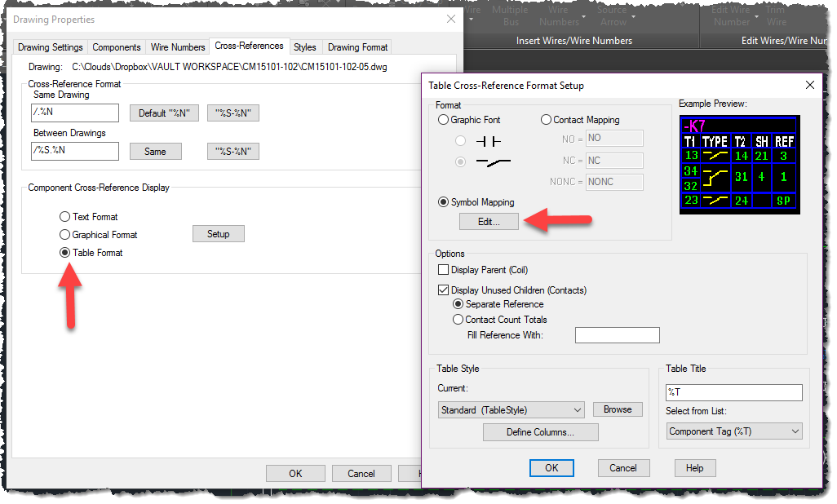Open the Wire Numbers ribbon tool
The width and height of the screenshot is (837, 504).
pos(557,16)
